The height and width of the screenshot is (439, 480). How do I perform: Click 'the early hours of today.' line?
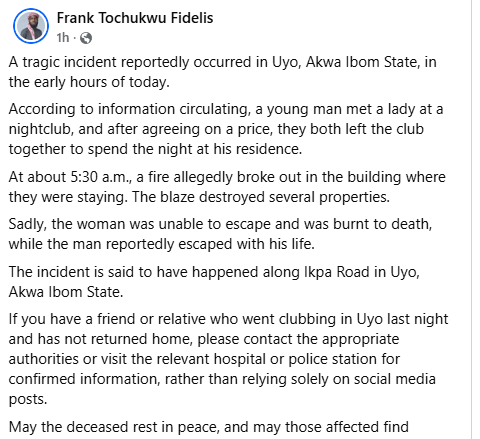(89, 82)
